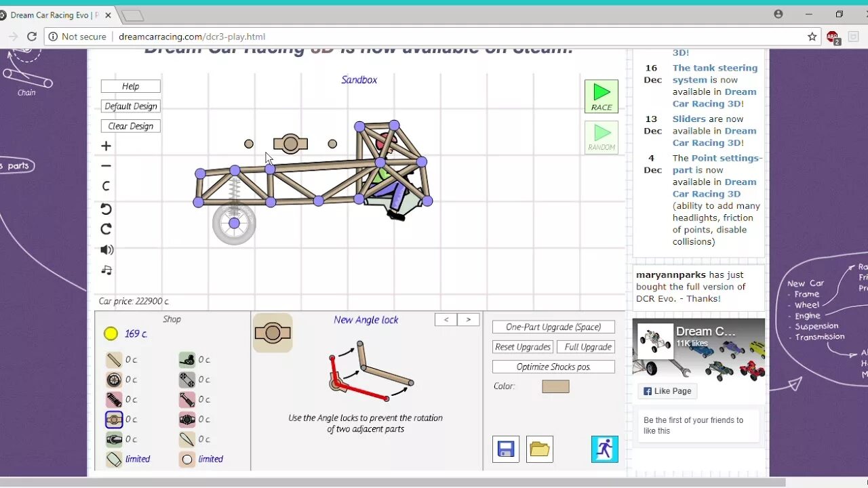Image resolution: width=868 pixels, height=488 pixels.
Task: Start the race with the RACE button
Action: [601, 96]
